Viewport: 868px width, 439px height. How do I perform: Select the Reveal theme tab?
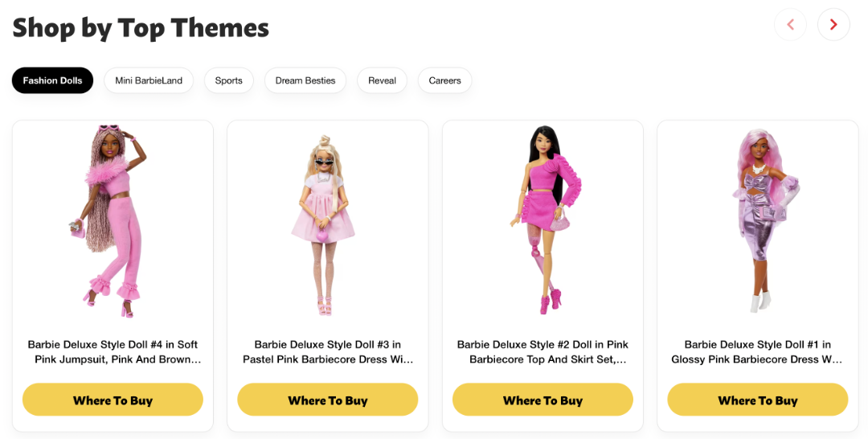pos(383,80)
